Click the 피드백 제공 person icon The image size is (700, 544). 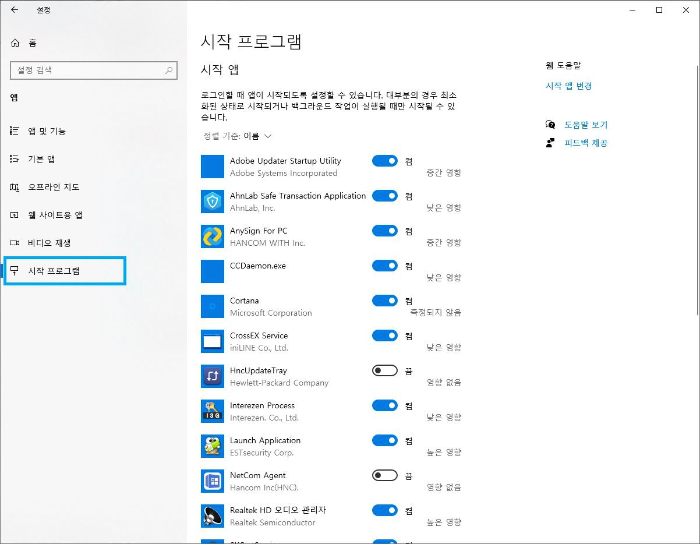click(x=550, y=143)
